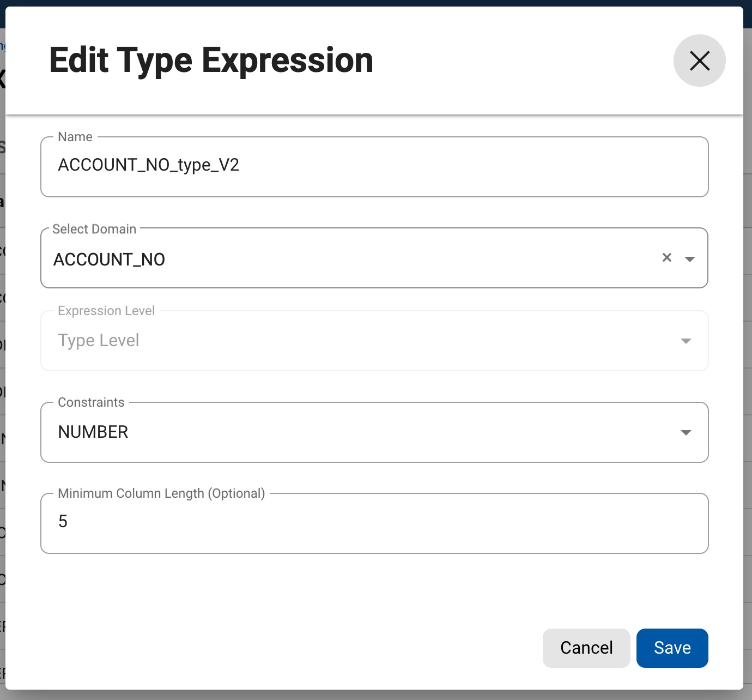Open the Select Domain dropdown arrow

click(689, 259)
